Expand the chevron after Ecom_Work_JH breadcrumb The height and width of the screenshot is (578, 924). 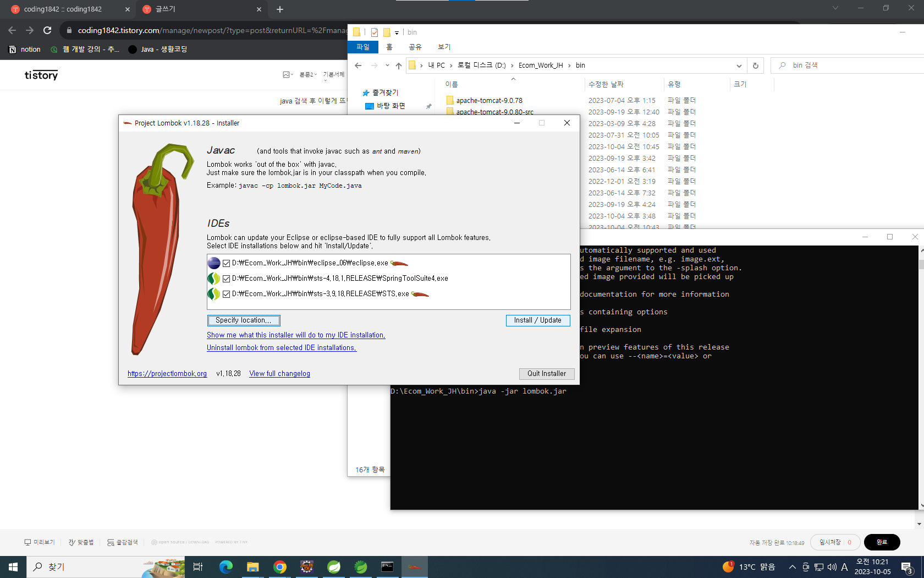pos(569,66)
